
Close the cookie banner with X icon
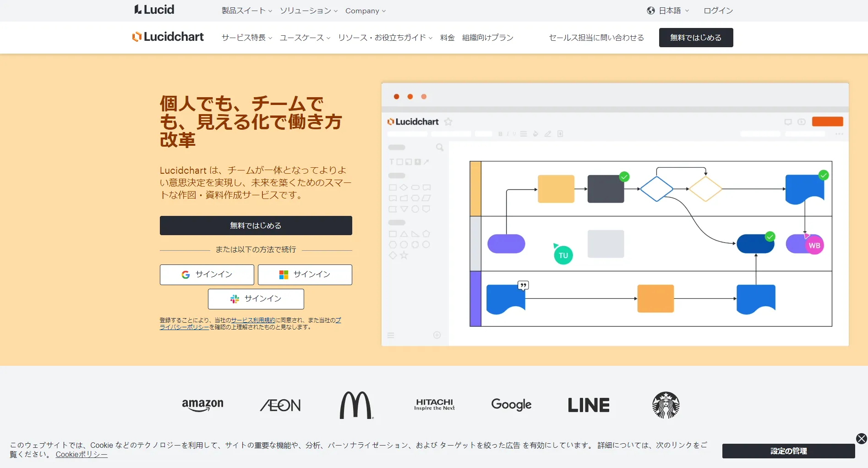[861, 439]
